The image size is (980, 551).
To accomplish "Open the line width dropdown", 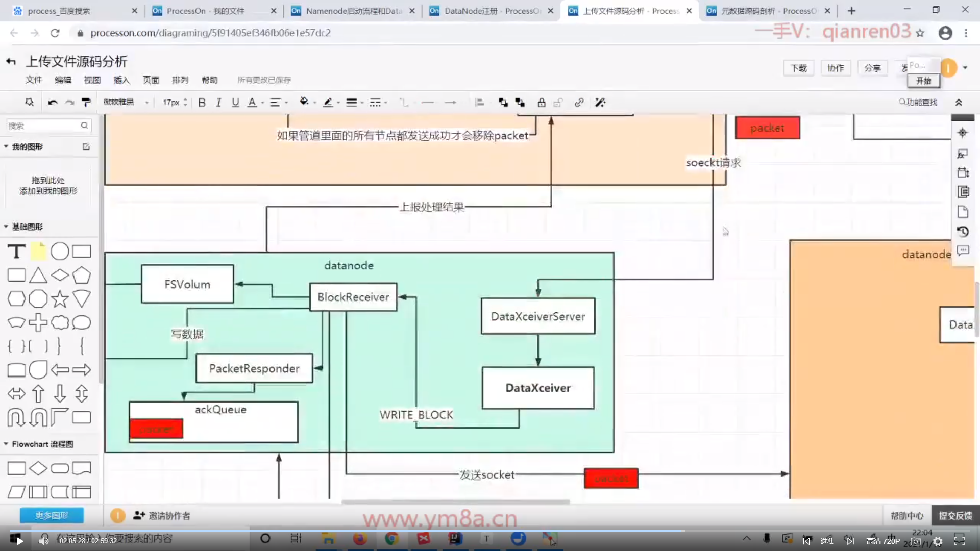I will coord(355,103).
